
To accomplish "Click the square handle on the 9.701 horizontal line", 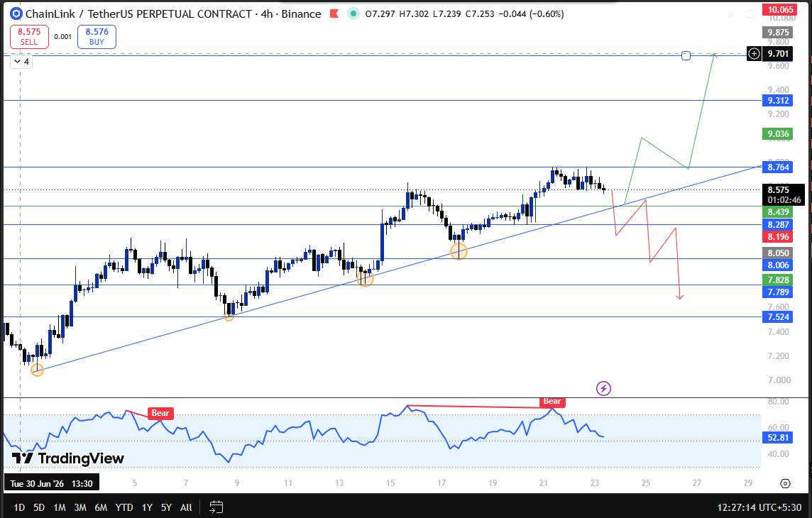I will [686, 55].
